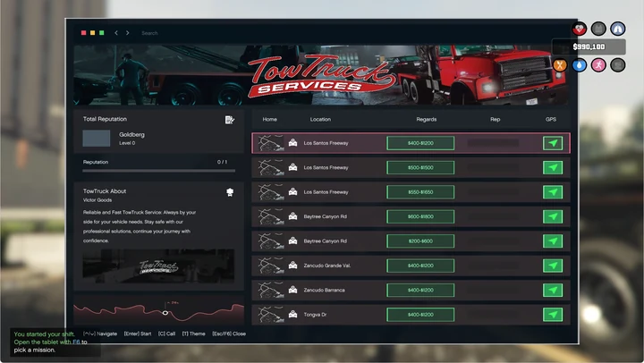644x363 pixels.
Task: Click the circle marker on red graph
Action: 165,313
